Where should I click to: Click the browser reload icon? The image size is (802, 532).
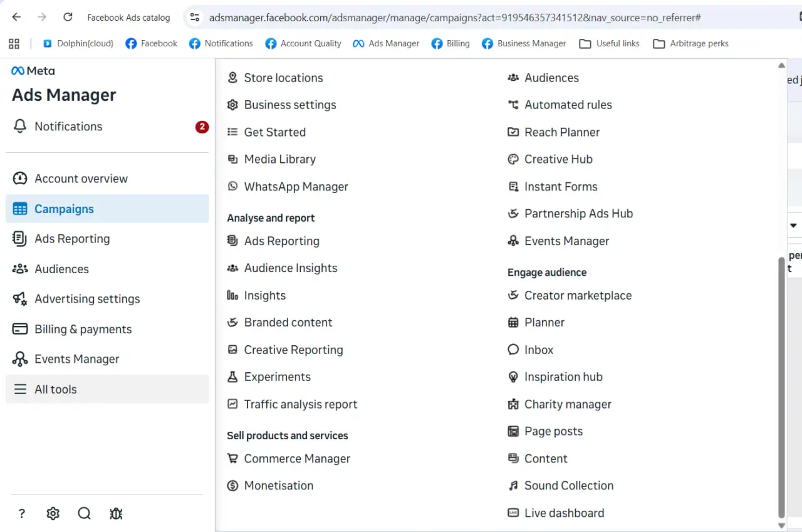coord(68,18)
